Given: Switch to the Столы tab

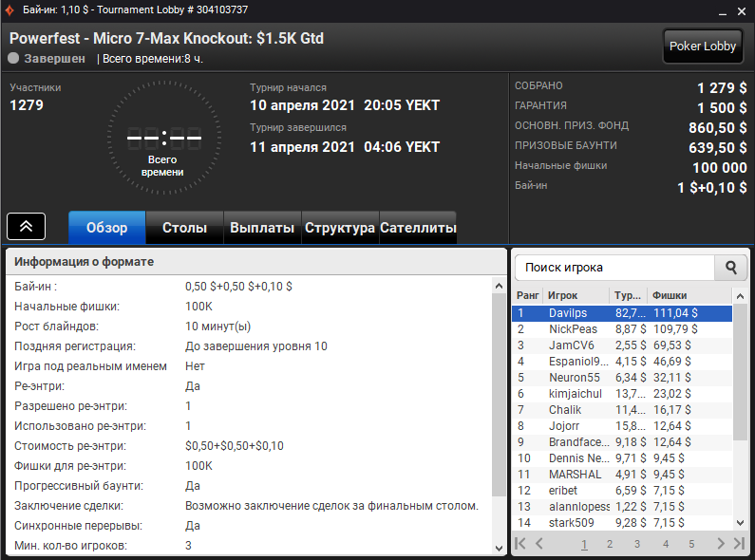Looking at the screenshot, I should point(185,228).
